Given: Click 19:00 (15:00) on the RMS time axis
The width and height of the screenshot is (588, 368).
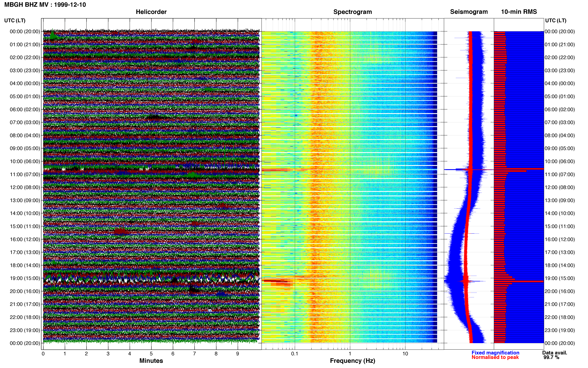Looking at the screenshot, I should tap(560, 278).
